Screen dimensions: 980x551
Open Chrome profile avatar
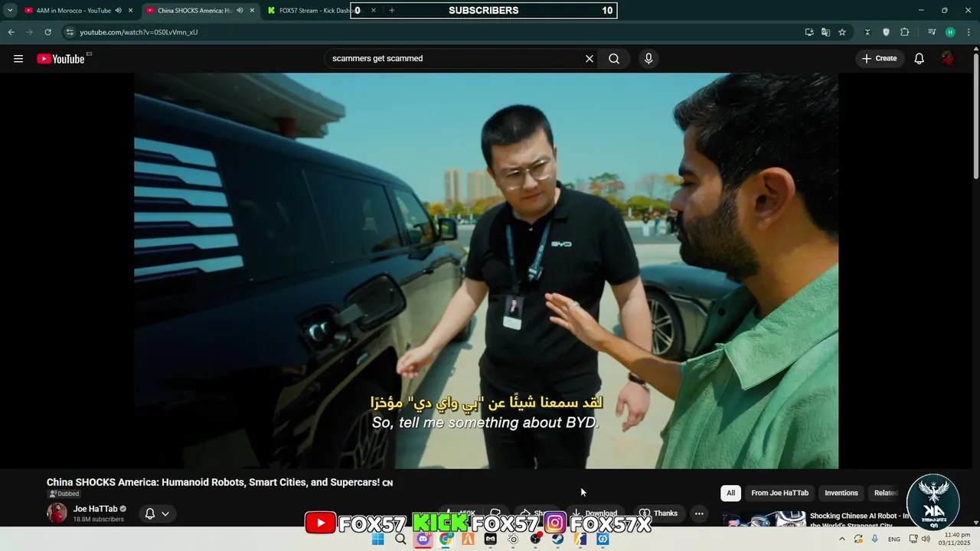950,32
